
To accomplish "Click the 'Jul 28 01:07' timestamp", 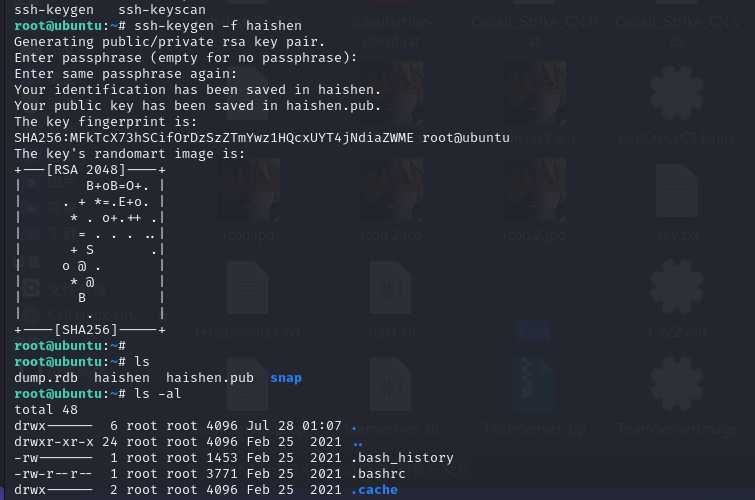I will click(294, 426).
